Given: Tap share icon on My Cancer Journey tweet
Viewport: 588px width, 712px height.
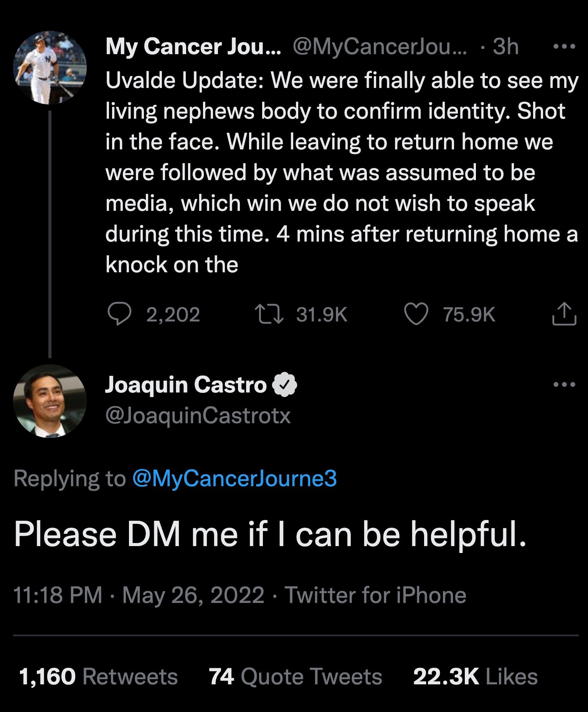Looking at the screenshot, I should (564, 314).
